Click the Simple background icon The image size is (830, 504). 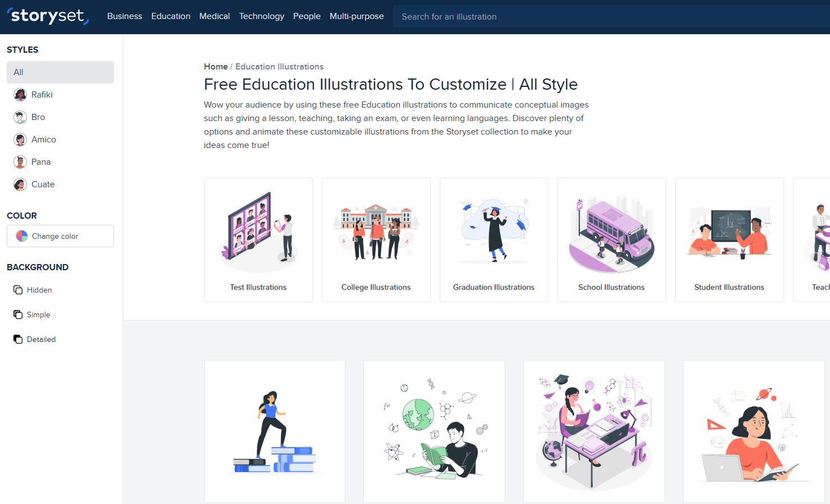(18, 315)
